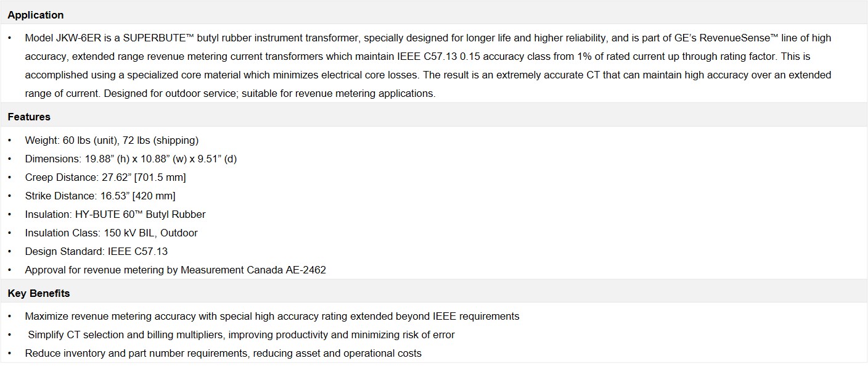Image resolution: width=868 pixels, height=366 pixels.
Task: Click the bullet before Reduce inventory line
Action: [x=10, y=353]
